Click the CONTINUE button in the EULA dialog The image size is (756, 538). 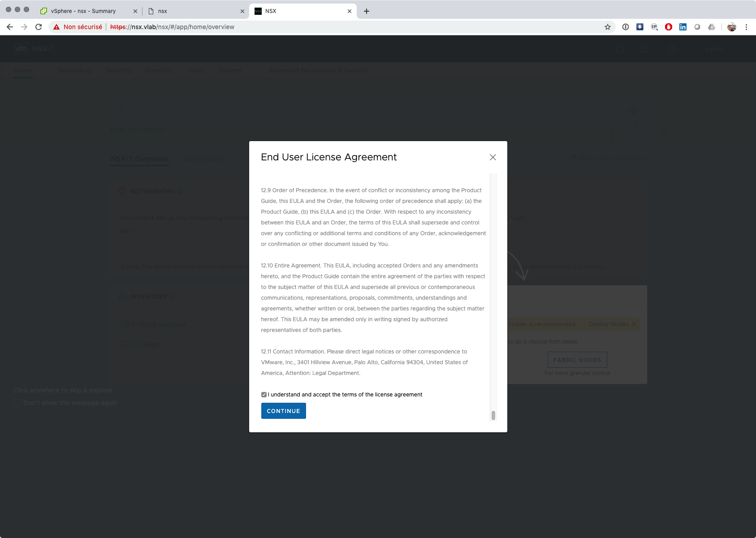(283, 411)
